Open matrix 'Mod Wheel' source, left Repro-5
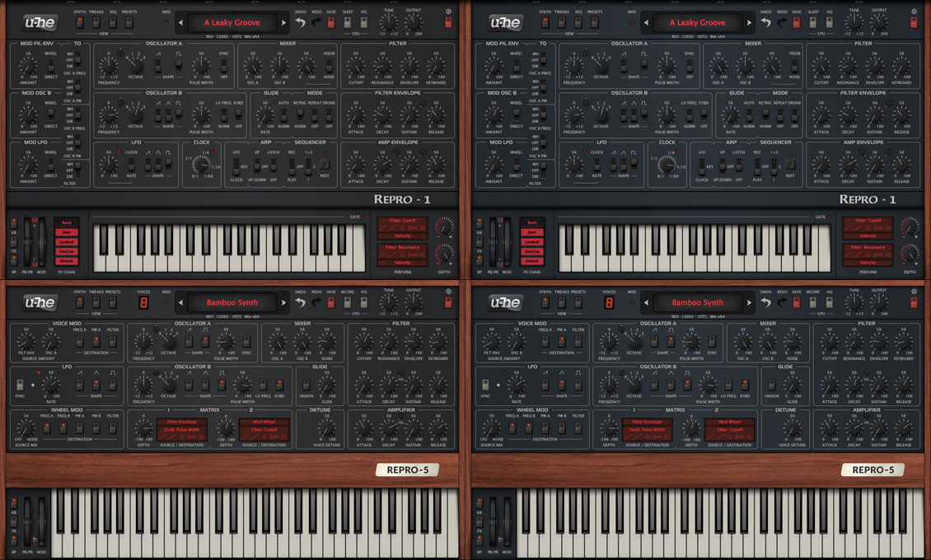This screenshot has width=931, height=560. [x=264, y=422]
